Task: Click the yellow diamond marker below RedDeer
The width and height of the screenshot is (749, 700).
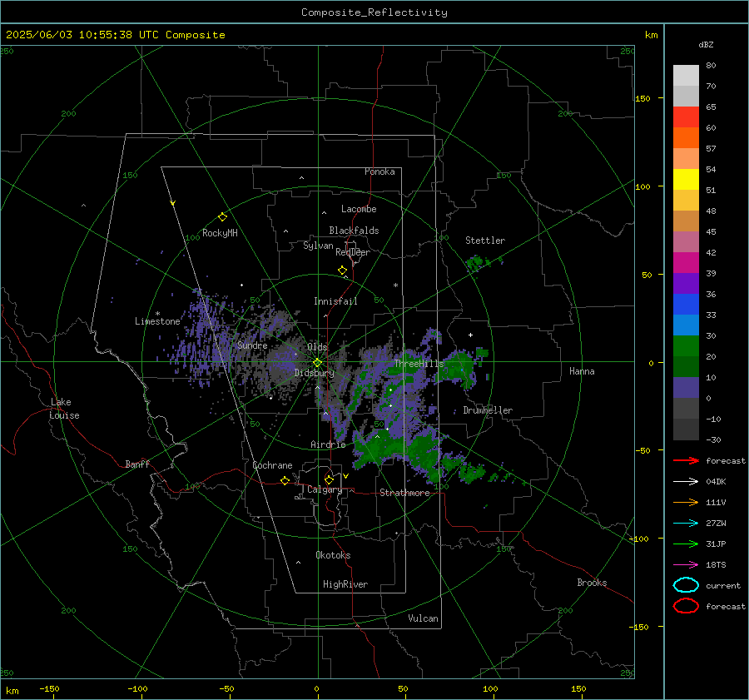Action: tap(343, 271)
